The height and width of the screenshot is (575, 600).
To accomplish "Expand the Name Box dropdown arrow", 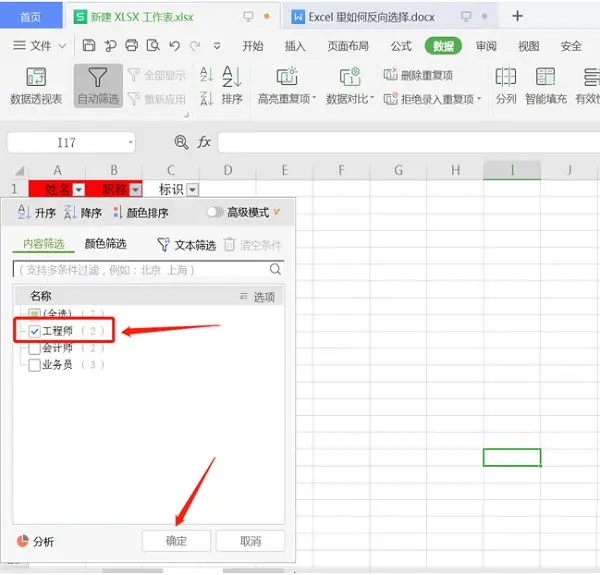I will click(130, 142).
